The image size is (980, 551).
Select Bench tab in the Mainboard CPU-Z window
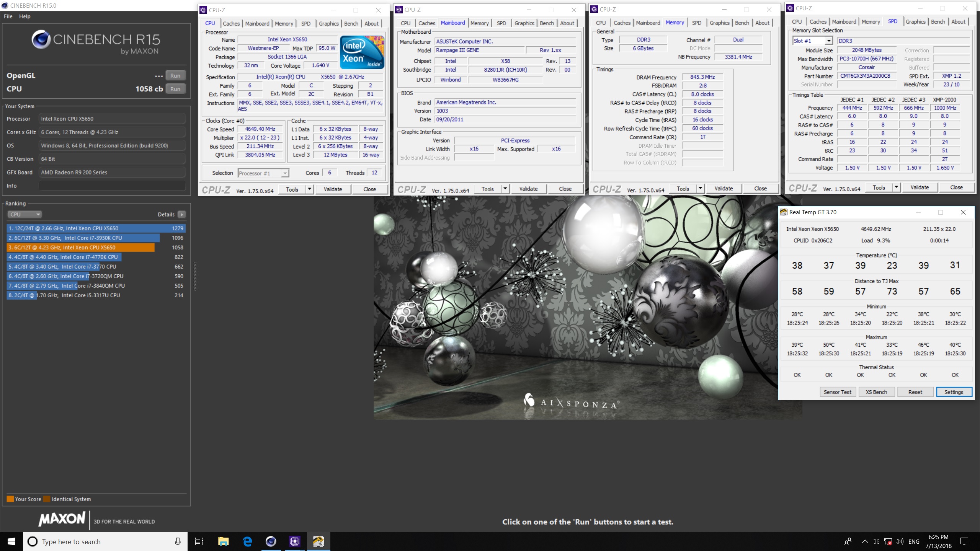547,23
